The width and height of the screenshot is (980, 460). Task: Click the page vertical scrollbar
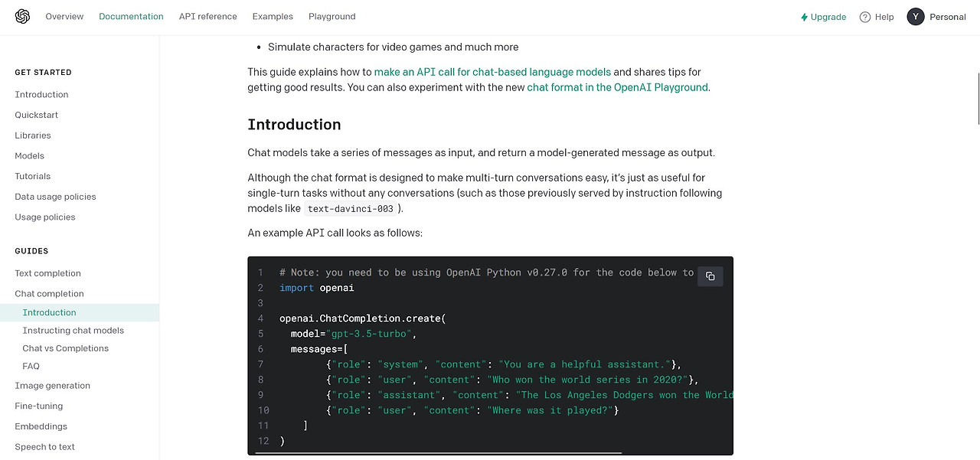point(977,98)
